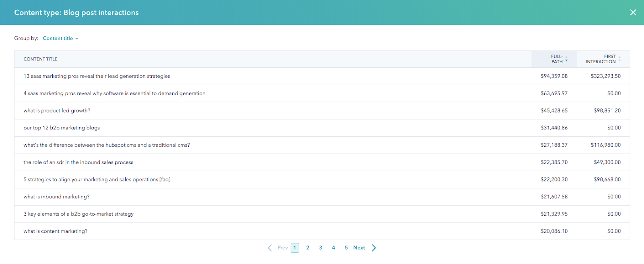
Task: Click 'the role of an sdr' row
Action: (78, 162)
